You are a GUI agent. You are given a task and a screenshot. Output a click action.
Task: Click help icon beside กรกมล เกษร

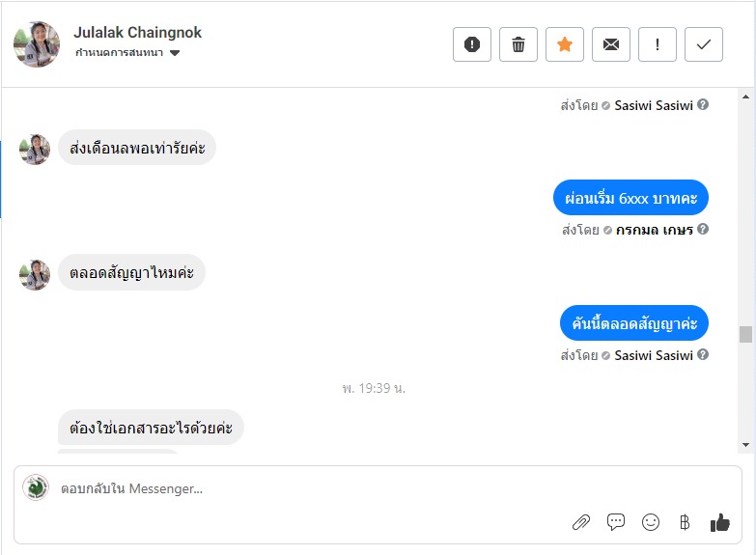703,230
